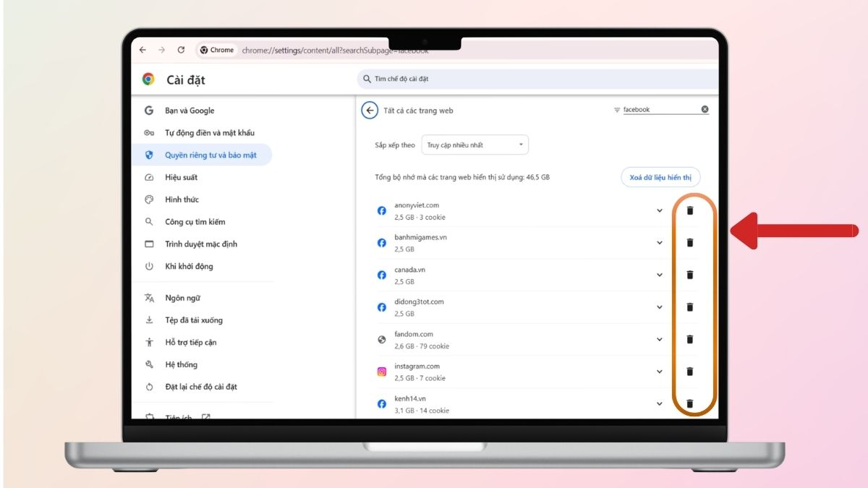
Task: Click speedometer icon for Hiệu suất
Action: [x=149, y=177]
